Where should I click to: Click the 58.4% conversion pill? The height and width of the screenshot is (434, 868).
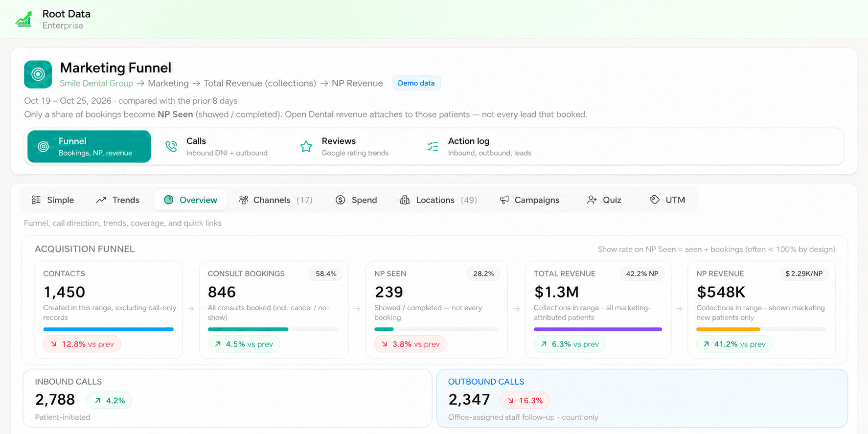coord(326,274)
